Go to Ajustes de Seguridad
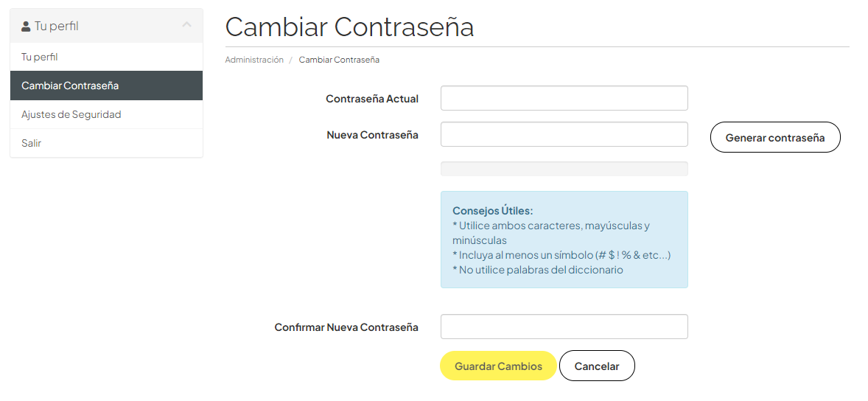The height and width of the screenshot is (401, 868). pyautogui.click(x=71, y=114)
